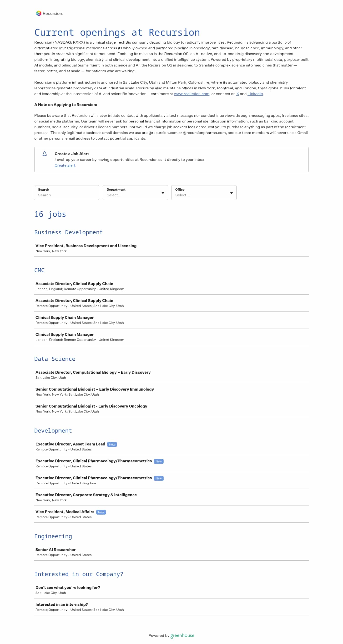
Task: Follow the X social link
Action: 237,94
